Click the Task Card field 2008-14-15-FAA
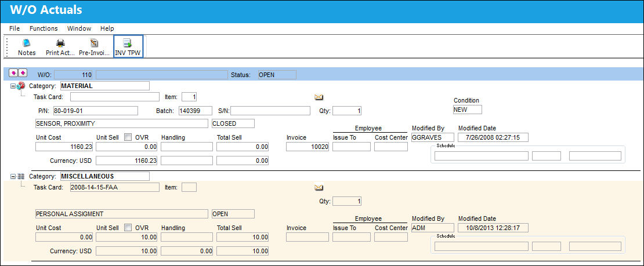Image resolution: width=644 pixels, height=266 pixels. [115, 187]
